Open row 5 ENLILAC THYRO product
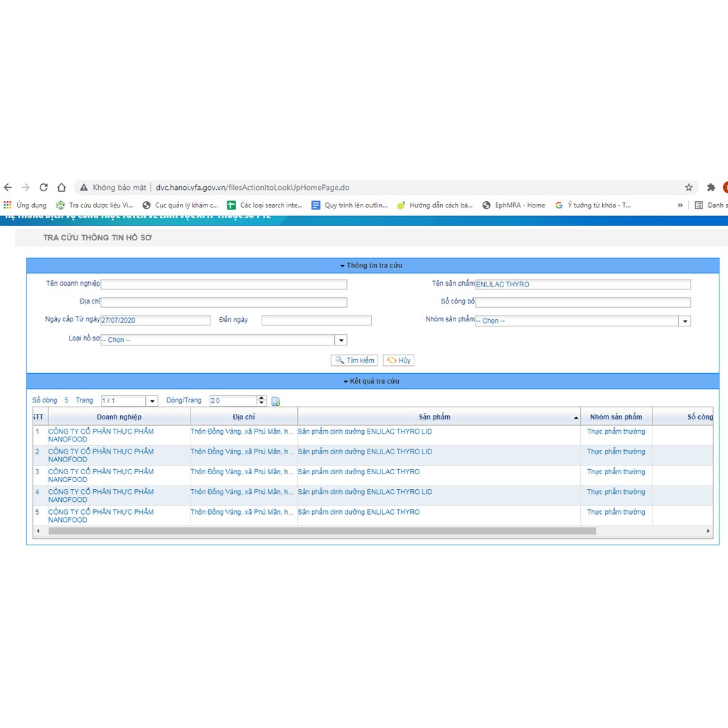This screenshot has height=728, width=728. 358,512
